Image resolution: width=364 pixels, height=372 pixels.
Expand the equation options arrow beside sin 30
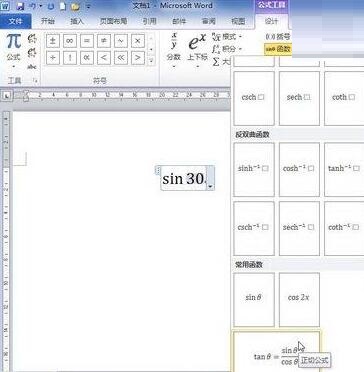(x=210, y=187)
